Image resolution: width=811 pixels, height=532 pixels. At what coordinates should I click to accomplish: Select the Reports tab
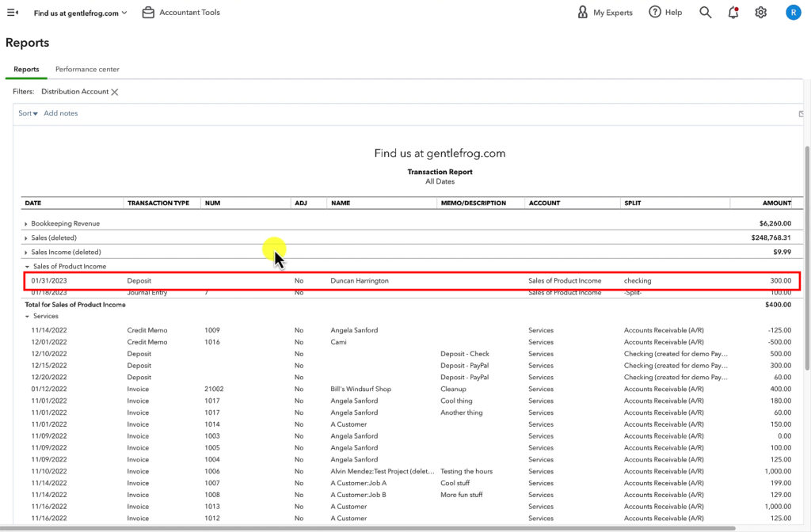26,70
